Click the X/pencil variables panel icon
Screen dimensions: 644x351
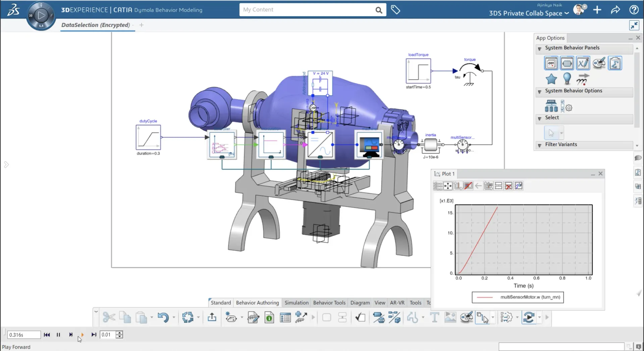(583, 63)
